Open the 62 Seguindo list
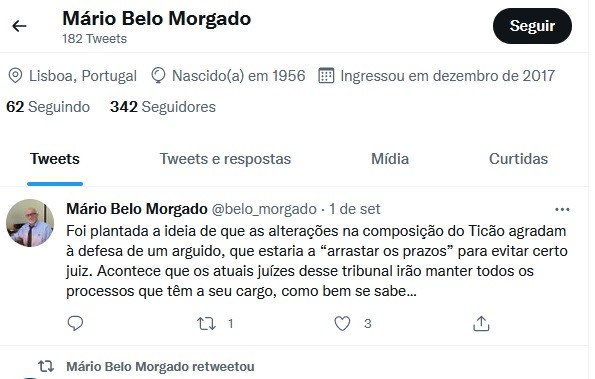 tap(48, 107)
